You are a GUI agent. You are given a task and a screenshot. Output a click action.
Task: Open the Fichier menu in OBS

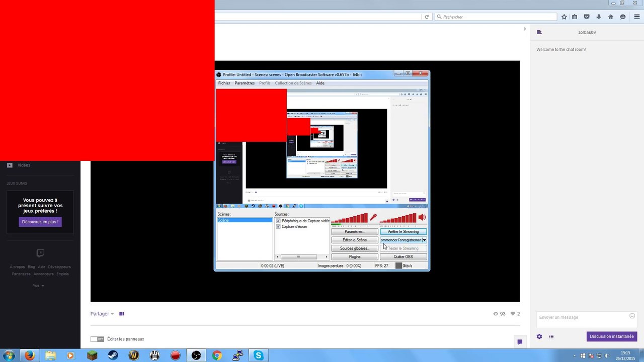pyautogui.click(x=224, y=83)
